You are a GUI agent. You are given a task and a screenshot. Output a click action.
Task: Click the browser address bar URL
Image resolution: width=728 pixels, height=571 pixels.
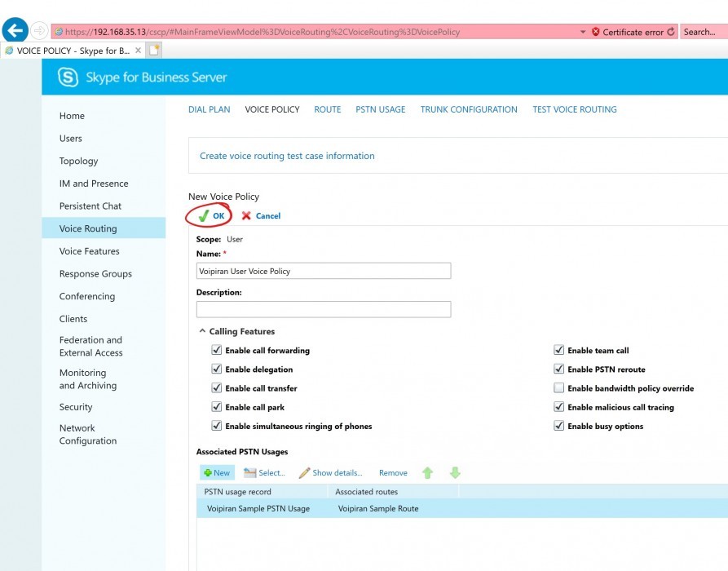coord(263,32)
